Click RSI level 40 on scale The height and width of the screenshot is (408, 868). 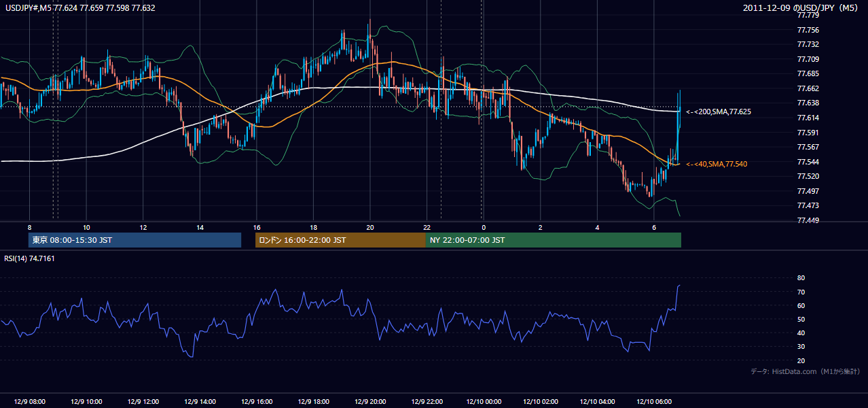801,333
